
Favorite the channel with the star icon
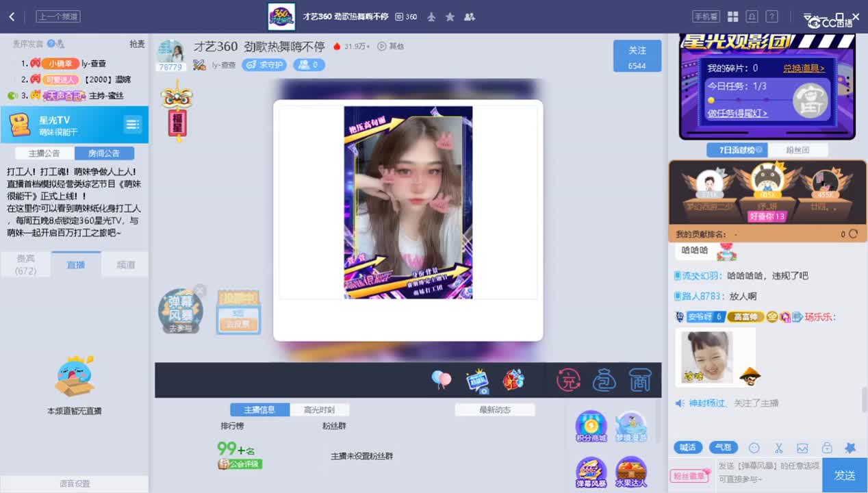click(450, 17)
